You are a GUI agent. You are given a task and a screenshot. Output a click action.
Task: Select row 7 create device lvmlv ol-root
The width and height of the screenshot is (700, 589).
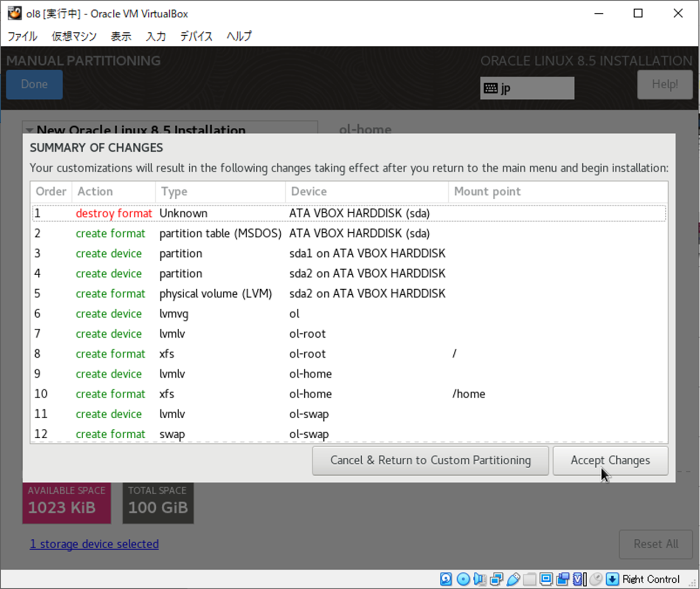(349, 334)
